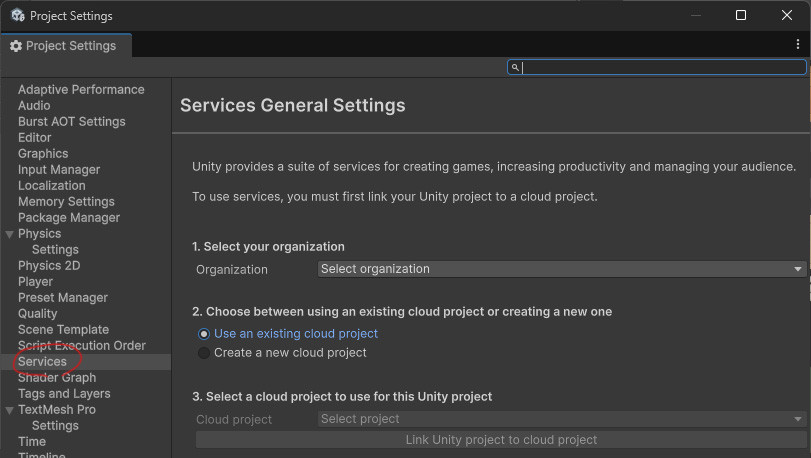Click the gear icon on Project Settings tab
The height and width of the screenshot is (458, 811).
click(16, 46)
